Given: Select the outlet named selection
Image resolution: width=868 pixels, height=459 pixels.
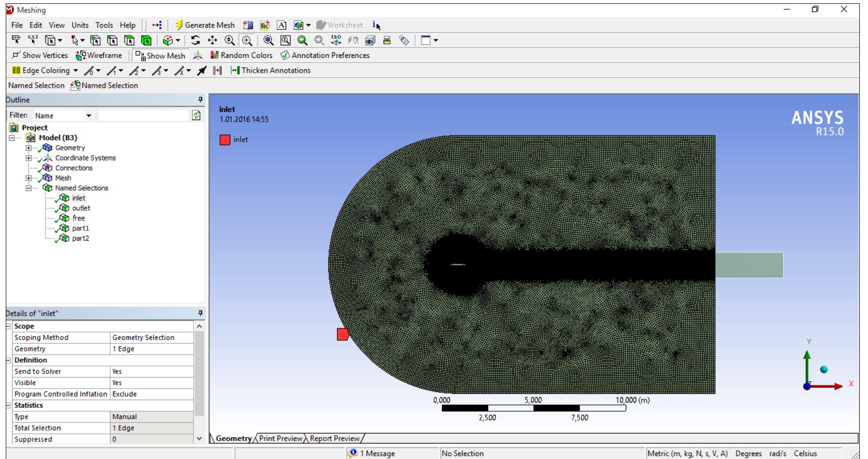Looking at the screenshot, I should point(81,208).
